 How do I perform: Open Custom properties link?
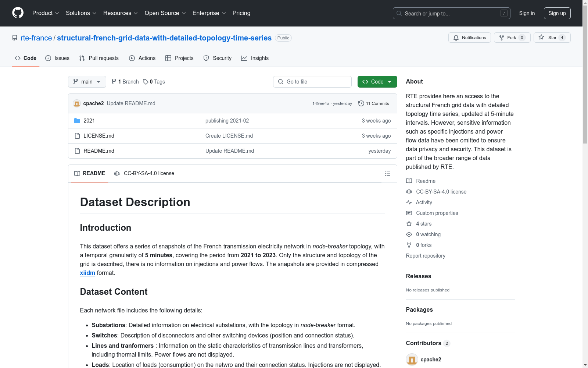(432, 213)
